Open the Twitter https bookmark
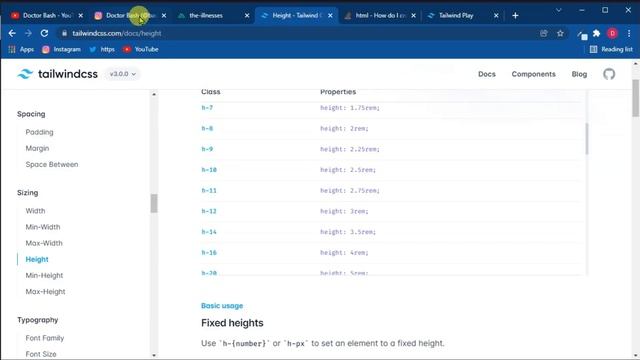640x360 pixels. tap(102, 49)
